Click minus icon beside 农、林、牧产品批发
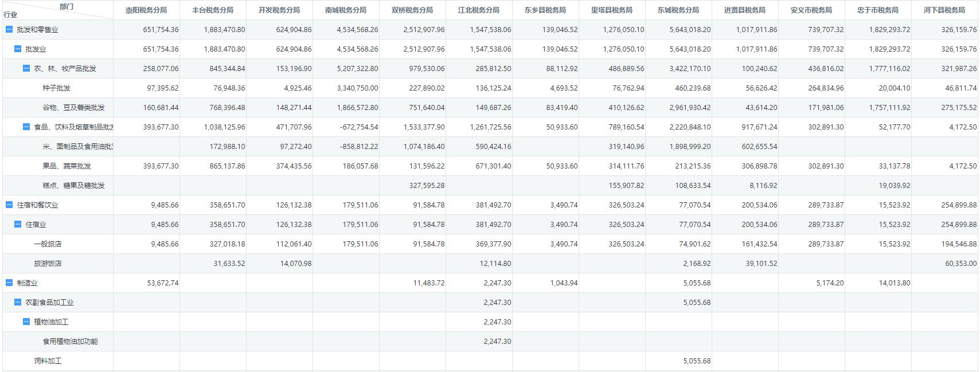The height and width of the screenshot is (372, 980). pyautogui.click(x=26, y=68)
